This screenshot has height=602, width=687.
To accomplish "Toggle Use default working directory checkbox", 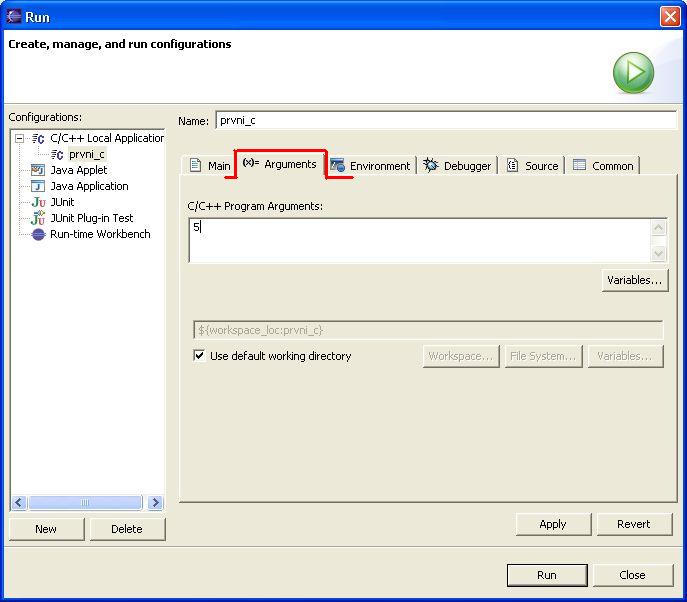I will (199, 356).
